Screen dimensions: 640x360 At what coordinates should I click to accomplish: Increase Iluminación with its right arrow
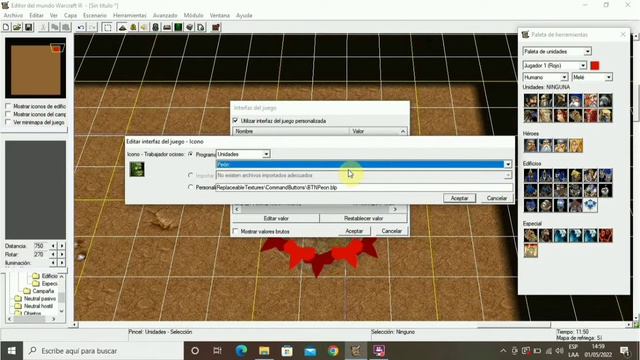pos(62,262)
